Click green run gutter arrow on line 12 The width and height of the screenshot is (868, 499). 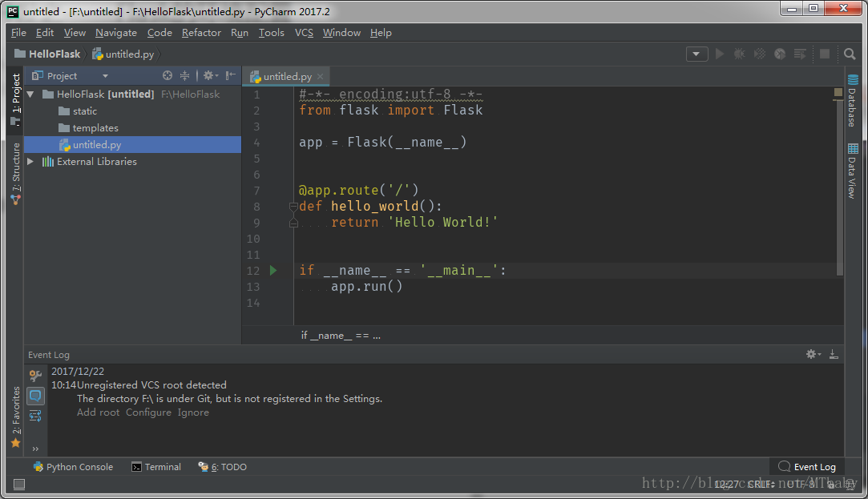[273, 271]
